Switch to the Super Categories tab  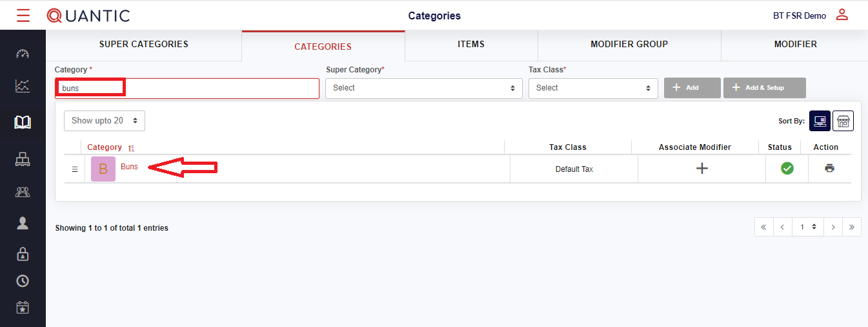click(144, 45)
